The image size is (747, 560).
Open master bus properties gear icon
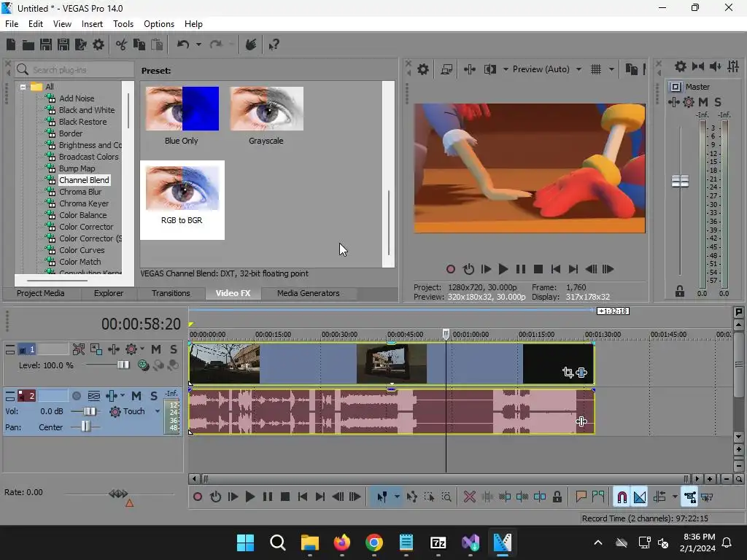point(681,66)
